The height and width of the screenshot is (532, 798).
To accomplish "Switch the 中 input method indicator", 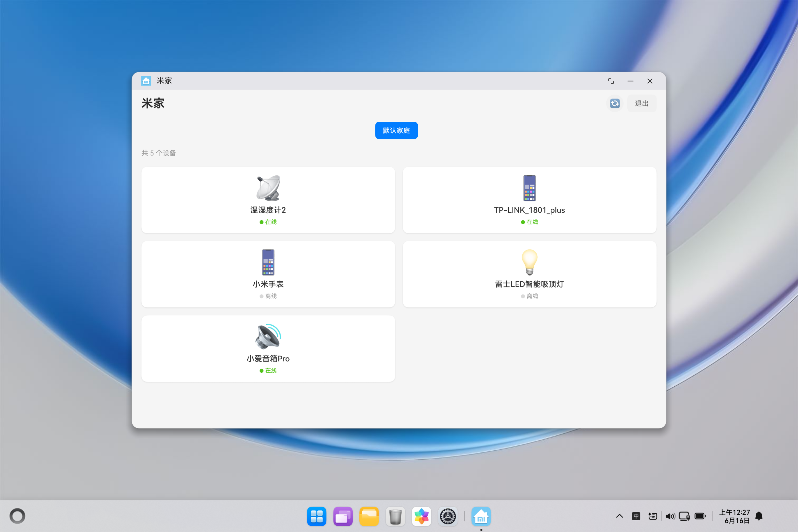I will point(636,516).
